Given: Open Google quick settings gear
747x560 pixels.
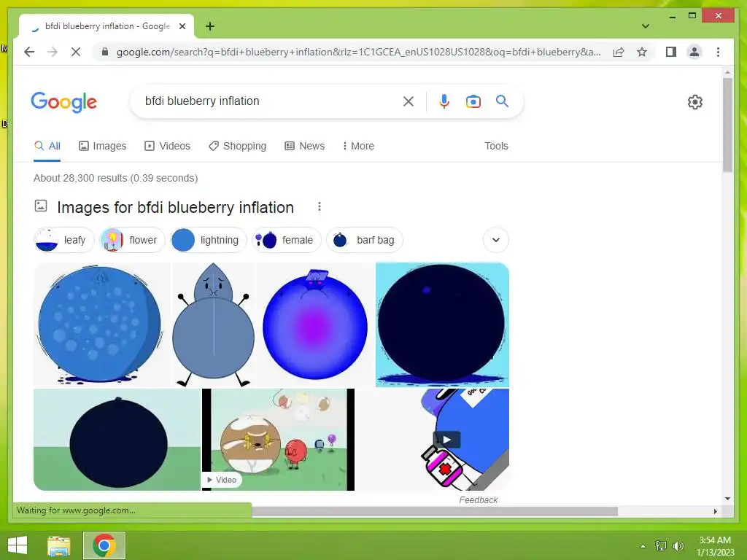Looking at the screenshot, I should [x=694, y=102].
